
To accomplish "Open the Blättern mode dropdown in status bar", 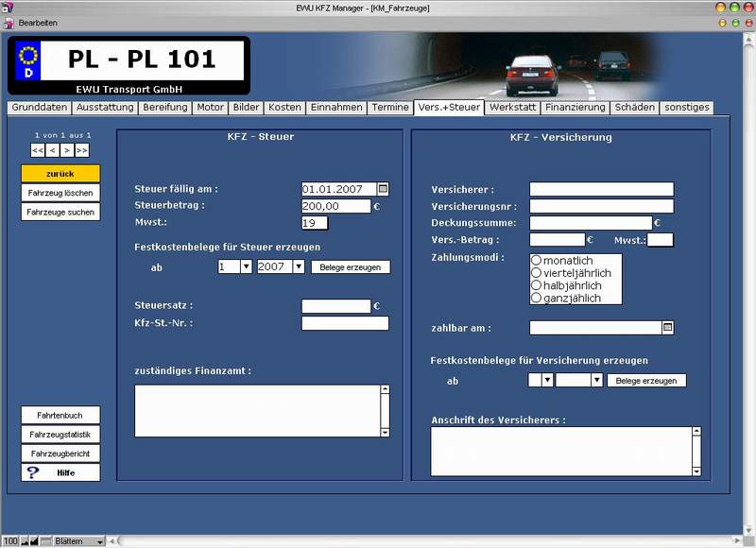I will point(100,541).
